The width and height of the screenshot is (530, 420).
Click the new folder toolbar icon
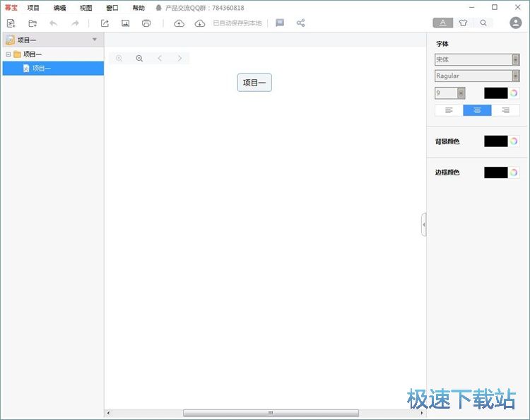coord(33,23)
